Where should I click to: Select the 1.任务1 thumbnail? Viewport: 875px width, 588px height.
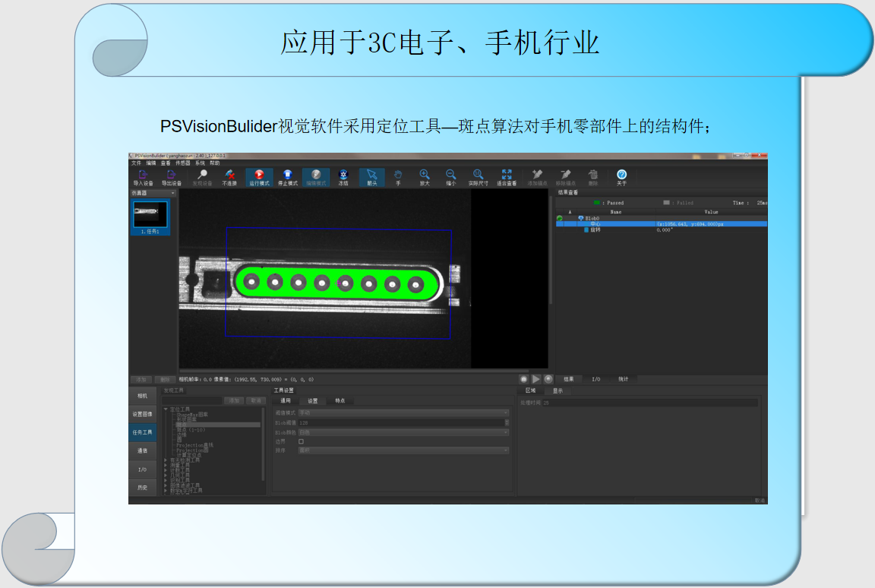[x=150, y=215]
